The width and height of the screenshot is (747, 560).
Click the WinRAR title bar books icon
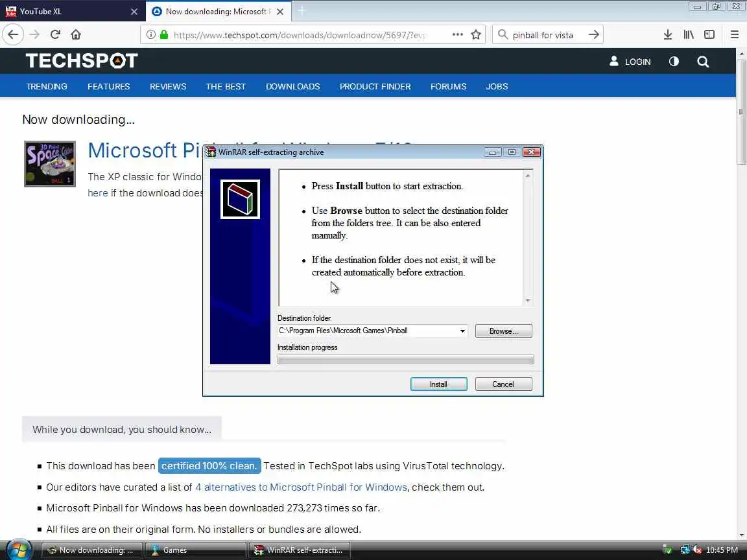pos(211,152)
